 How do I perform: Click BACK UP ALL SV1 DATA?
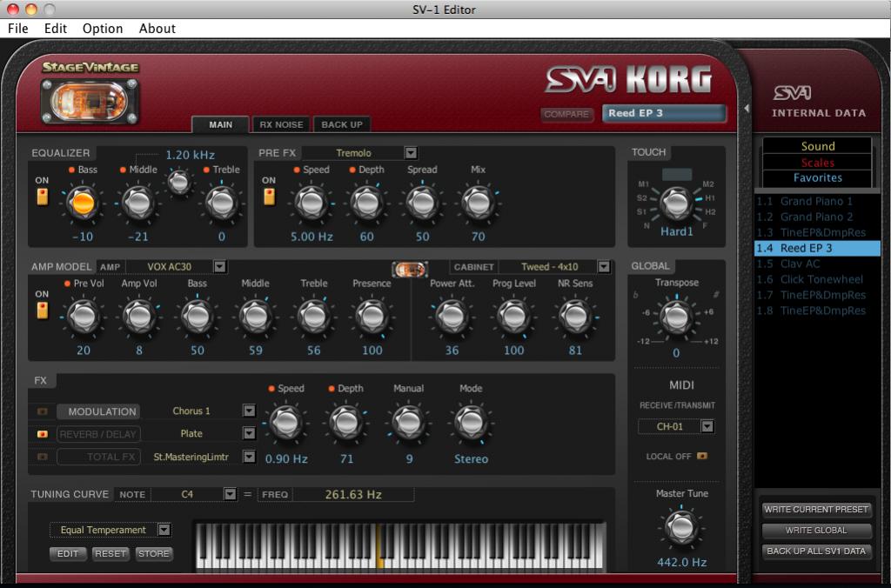(x=816, y=551)
